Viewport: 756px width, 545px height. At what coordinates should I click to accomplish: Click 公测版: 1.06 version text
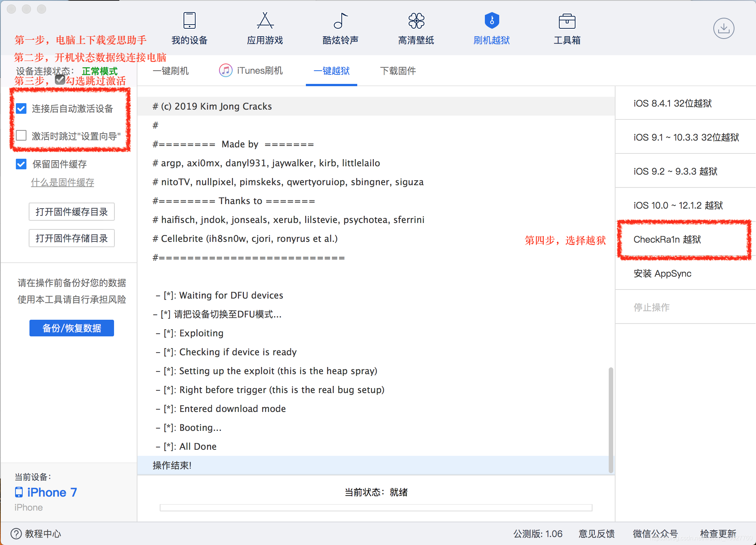click(538, 534)
